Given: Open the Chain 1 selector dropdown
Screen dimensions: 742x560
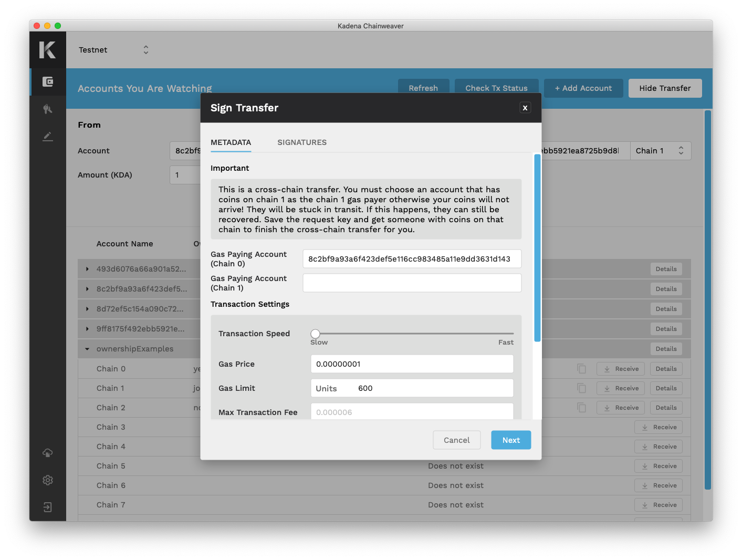Looking at the screenshot, I should point(660,151).
